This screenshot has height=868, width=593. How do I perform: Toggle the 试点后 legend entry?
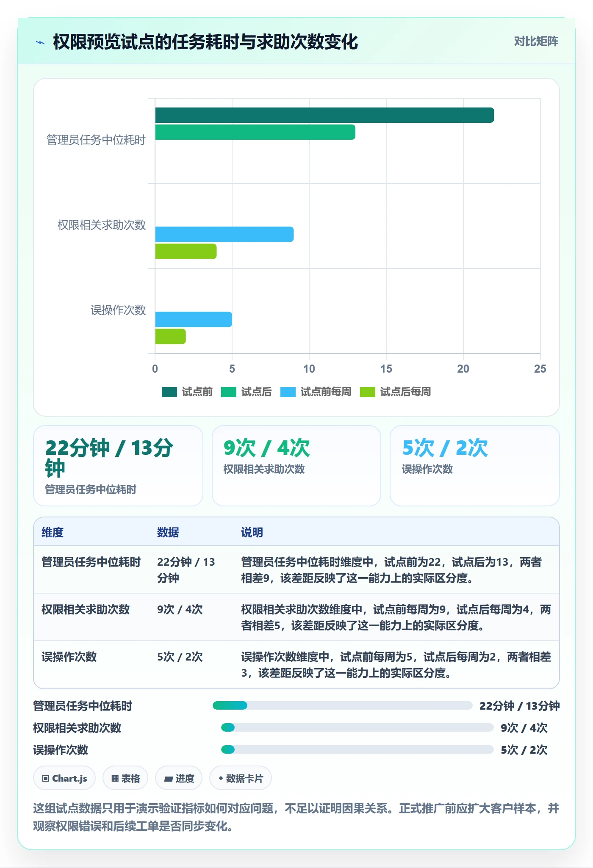[x=247, y=392]
